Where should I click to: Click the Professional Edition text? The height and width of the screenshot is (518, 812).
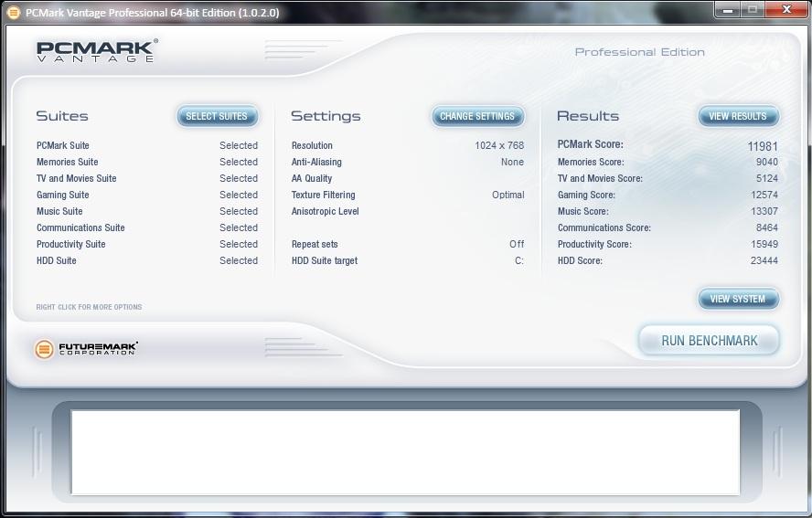639,52
